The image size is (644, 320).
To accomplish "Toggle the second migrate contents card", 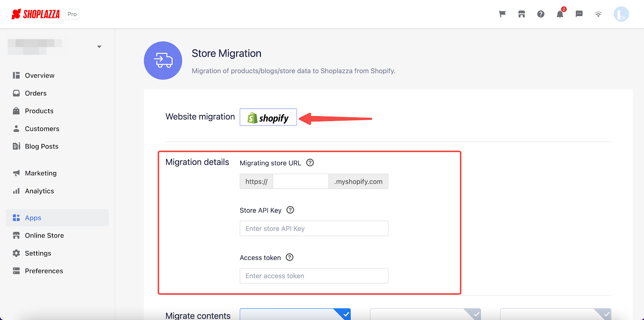I will [425, 314].
